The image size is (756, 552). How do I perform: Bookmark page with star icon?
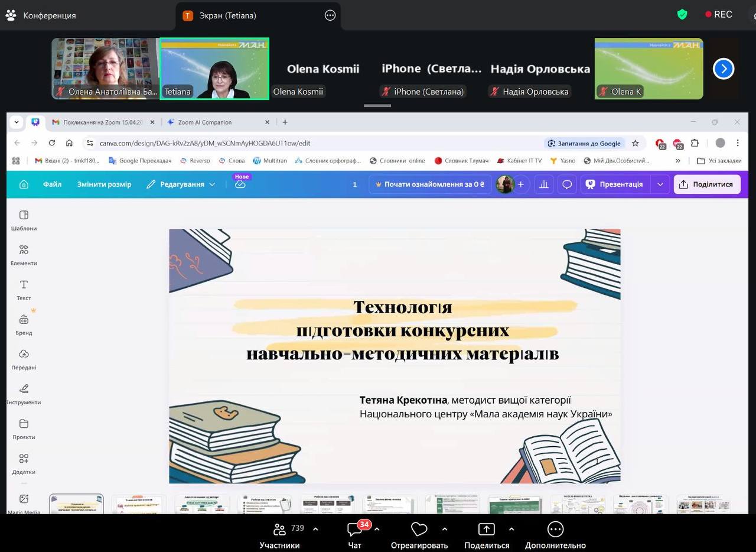[636, 143]
